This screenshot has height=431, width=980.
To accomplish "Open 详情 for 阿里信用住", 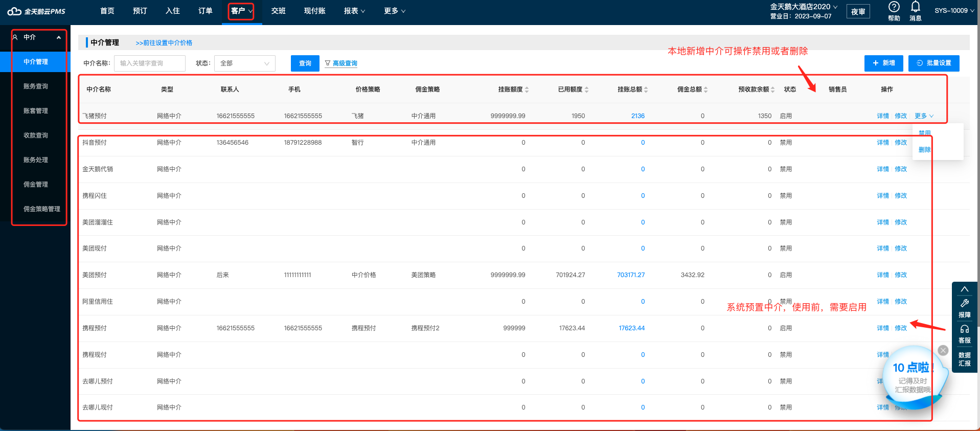I will (x=883, y=302).
